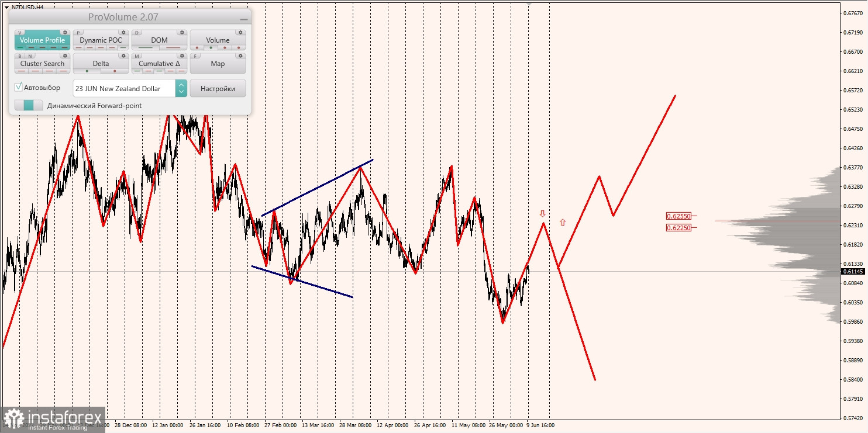Select Delta's green dot segment
This screenshot has width=868, height=433.
point(87,71)
